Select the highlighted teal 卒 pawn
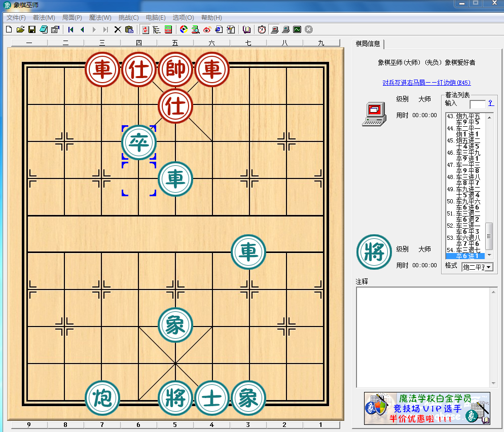 [139, 142]
